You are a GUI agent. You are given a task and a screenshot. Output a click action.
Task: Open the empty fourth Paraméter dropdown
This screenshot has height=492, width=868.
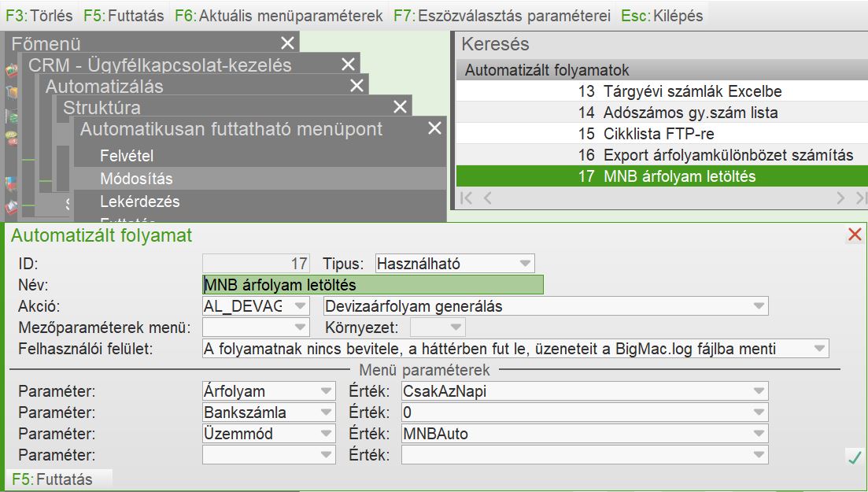pos(269,455)
